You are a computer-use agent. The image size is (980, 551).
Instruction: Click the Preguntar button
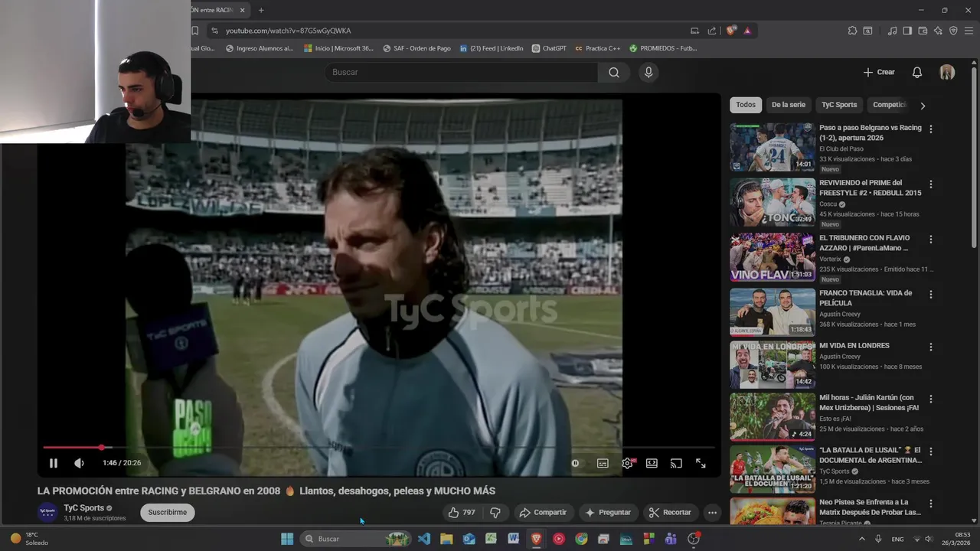point(608,513)
